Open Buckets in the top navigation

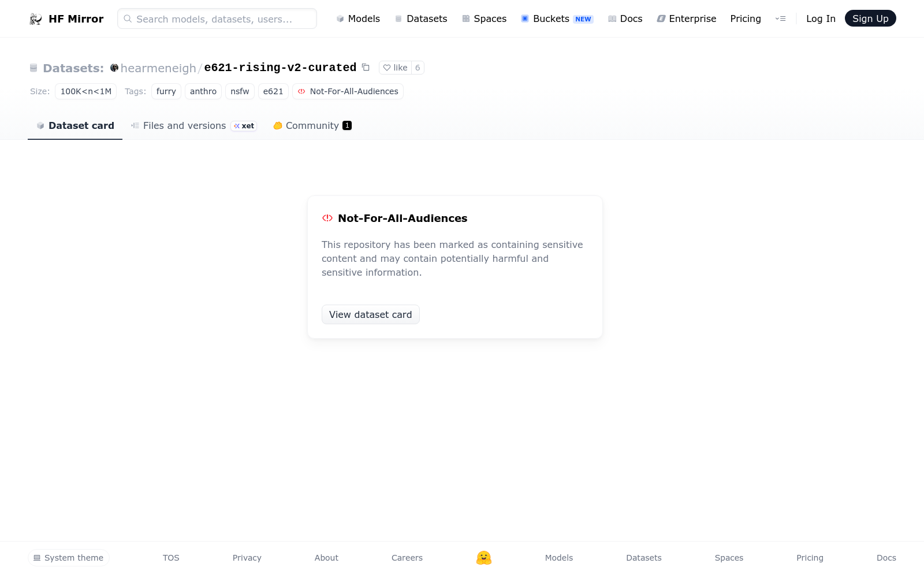pyautogui.click(x=557, y=18)
